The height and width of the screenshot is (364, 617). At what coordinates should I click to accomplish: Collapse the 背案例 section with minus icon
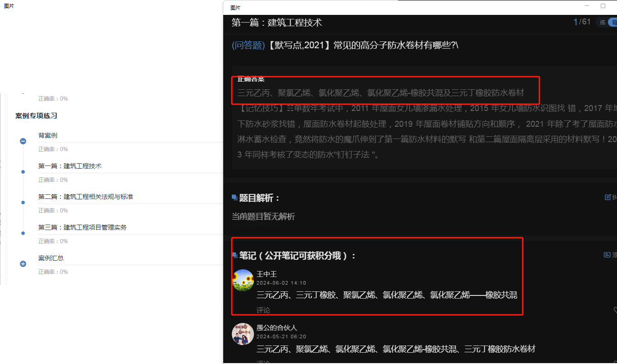(x=23, y=141)
